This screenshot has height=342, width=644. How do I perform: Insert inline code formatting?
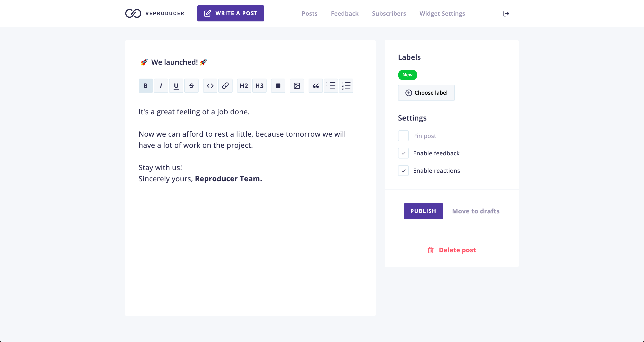[x=210, y=86]
